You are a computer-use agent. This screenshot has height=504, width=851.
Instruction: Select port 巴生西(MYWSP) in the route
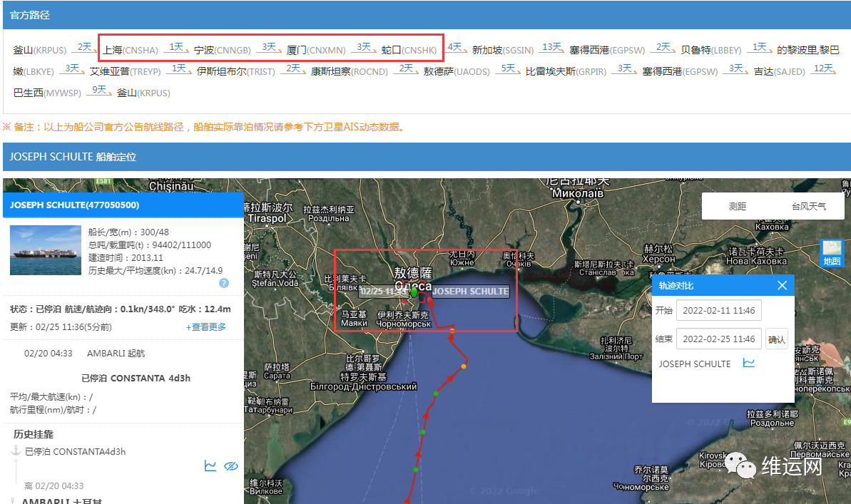47,93
